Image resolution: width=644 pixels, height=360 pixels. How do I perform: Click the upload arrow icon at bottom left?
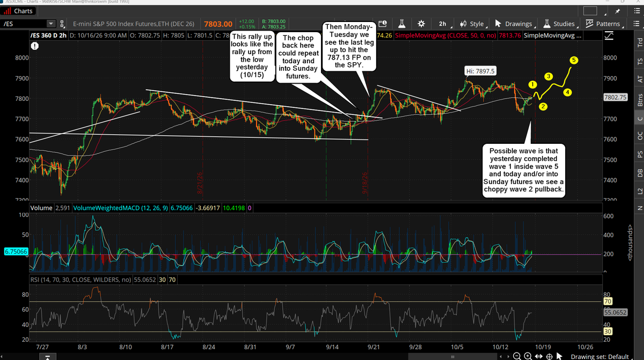point(48,357)
